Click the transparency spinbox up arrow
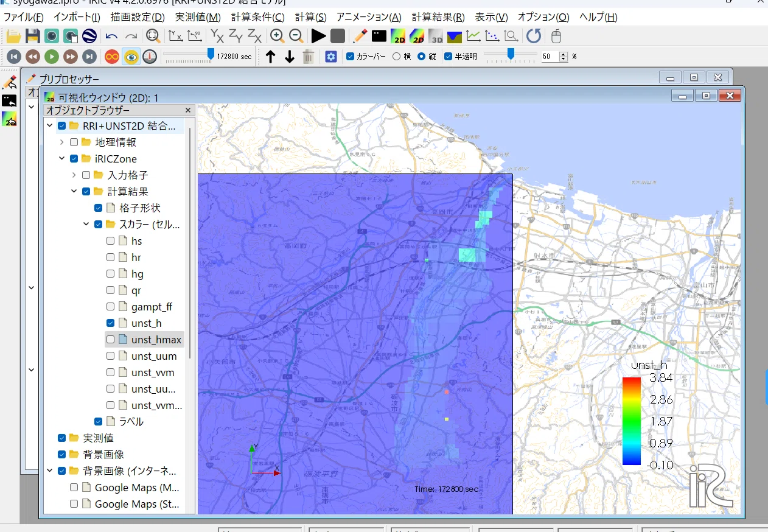The width and height of the screenshot is (768, 532). (x=563, y=54)
